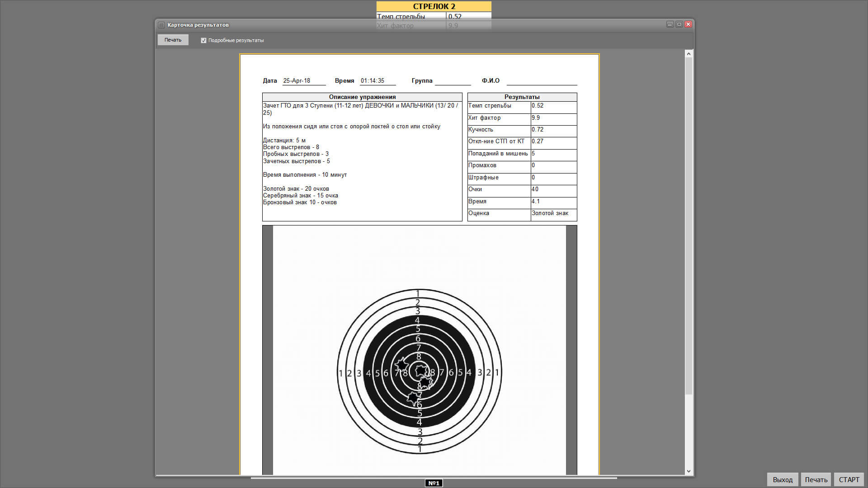Image resolution: width=868 pixels, height=488 pixels.
Task: Minimize the Карточка результатов window
Action: pos(670,24)
